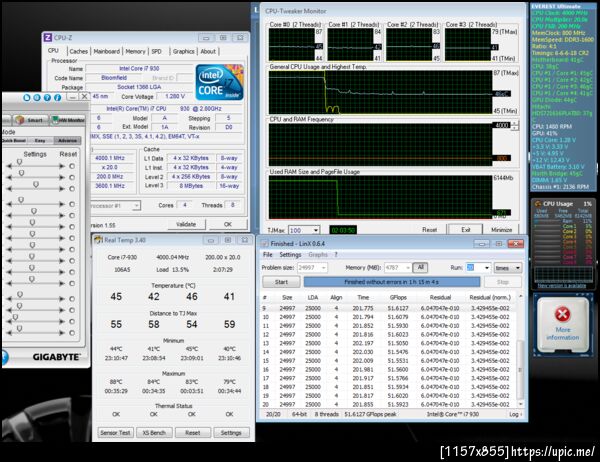Image resolution: width=600 pixels, height=462 pixels.
Task: Open the Smart tab in Gigabyte utility
Action: click(31, 120)
